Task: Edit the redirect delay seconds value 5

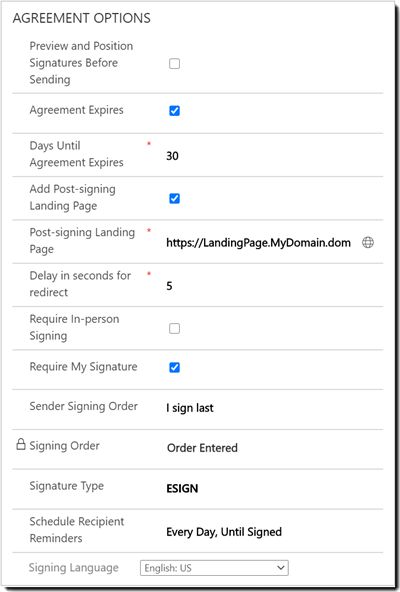Action: (169, 286)
